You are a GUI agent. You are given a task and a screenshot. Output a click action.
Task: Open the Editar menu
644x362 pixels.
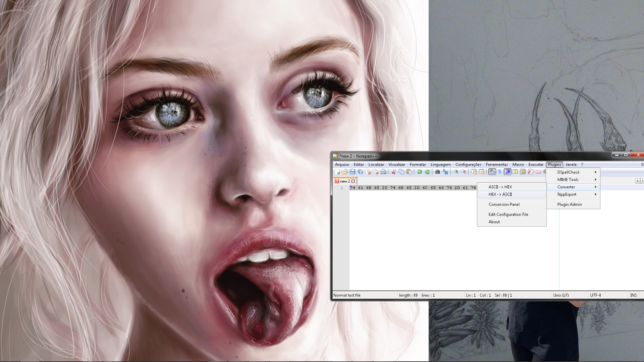[359, 165]
